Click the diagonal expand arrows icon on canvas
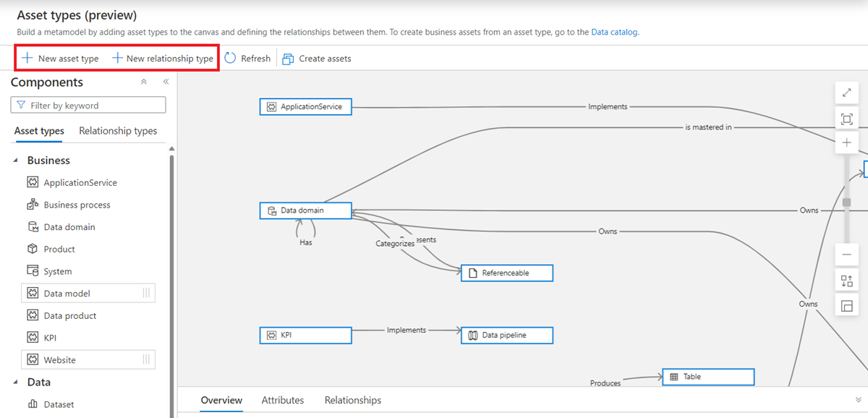Image resolution: width=868 pixels, height=418 pixels. pos(846,93)
